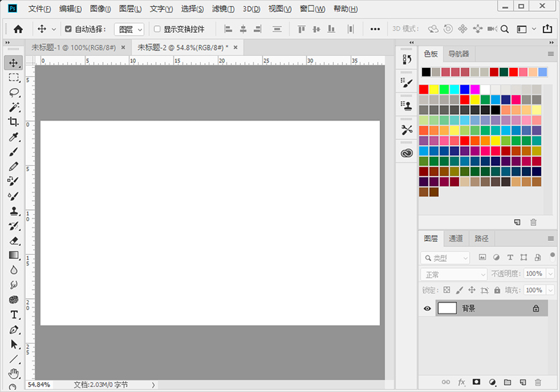The image size is (560, 392).
Task: Pick the red swatch in color panel
Action: tap(423, 89)
